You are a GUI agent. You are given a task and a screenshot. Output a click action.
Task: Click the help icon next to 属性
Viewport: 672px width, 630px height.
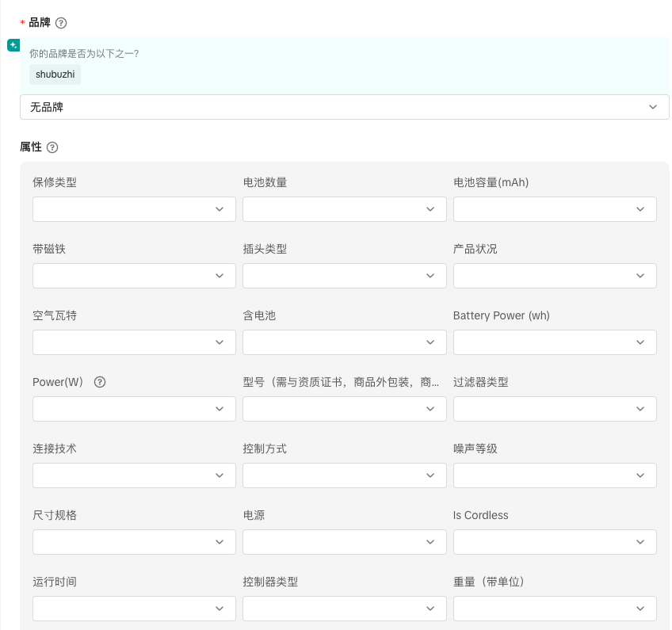(52, 147)
